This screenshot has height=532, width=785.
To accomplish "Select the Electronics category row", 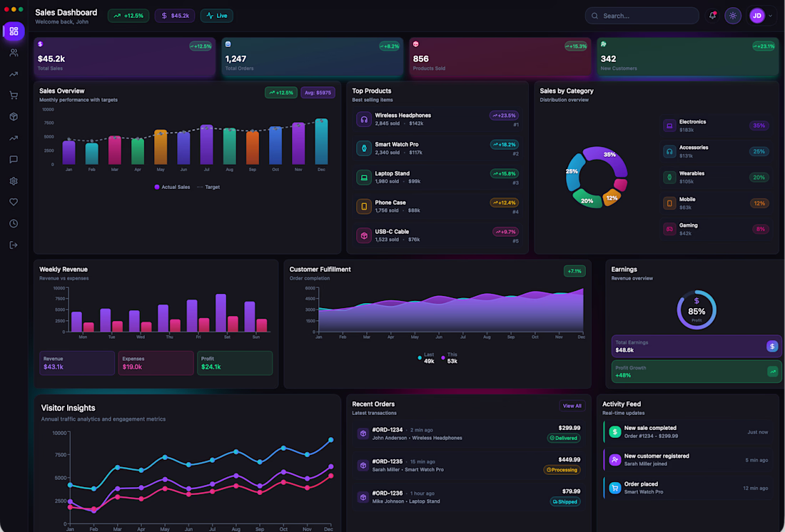I will (716, 126).
